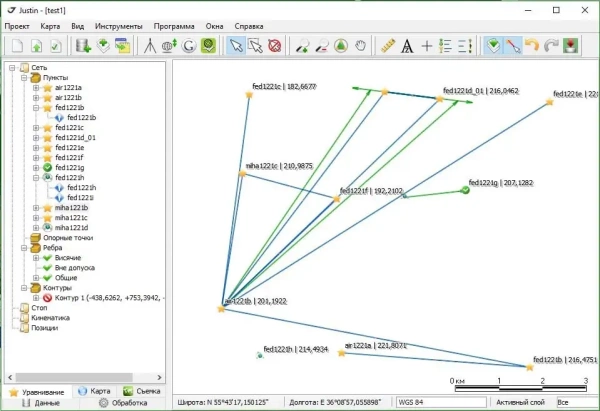Expand the Висячие tree node

tap(36, 258)
